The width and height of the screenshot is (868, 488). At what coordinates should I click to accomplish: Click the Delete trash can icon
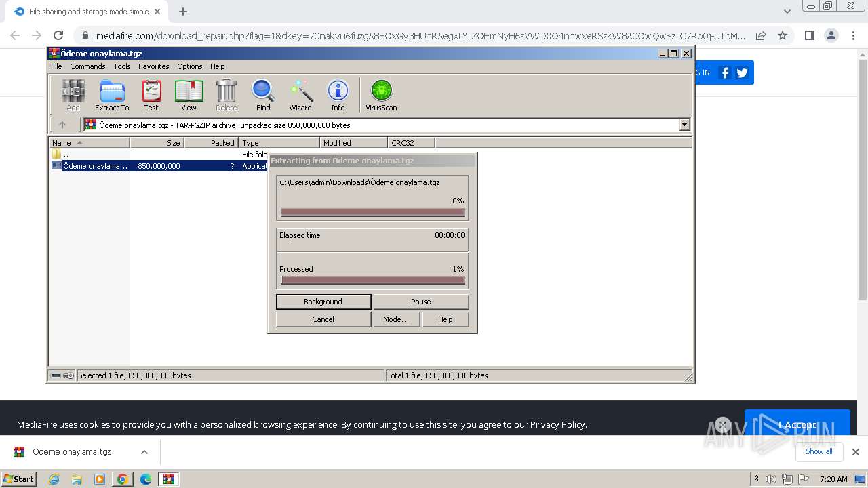pyautogui.click(x=226, y=95)
